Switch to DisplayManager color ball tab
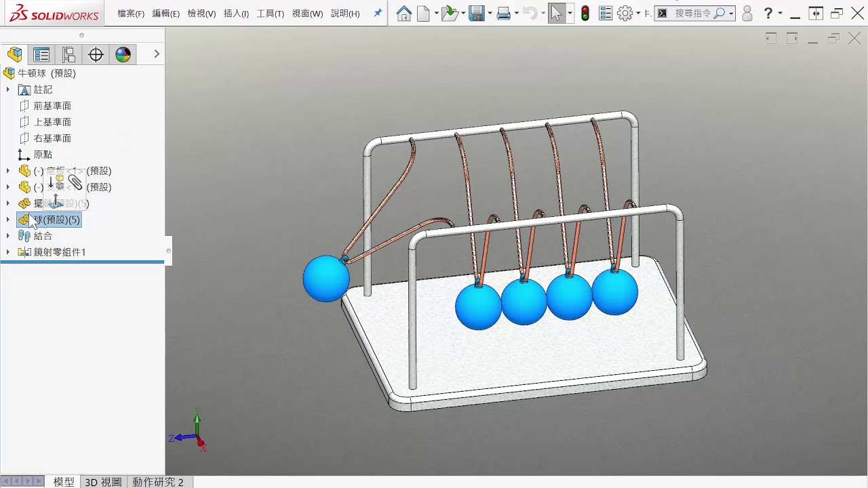The width and height of the screenshot is (868, 488). point(123,54)
